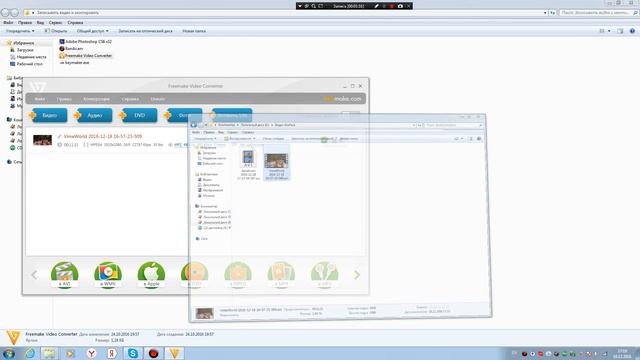The height and width of the screenshot is (360, 640).
Task: Expand the Упорядочить dropdown in background Explorer toolbar
Action: click(x=20, y=31)
